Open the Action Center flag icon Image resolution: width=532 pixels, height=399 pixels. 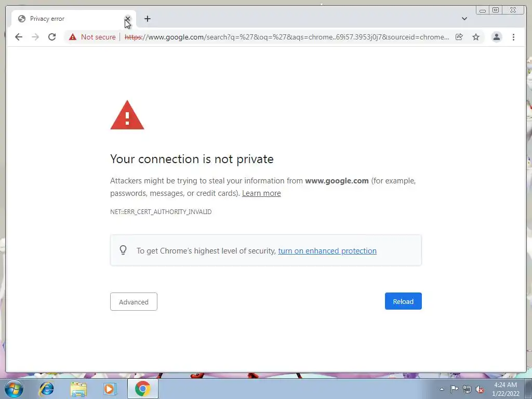coord(454,389)
